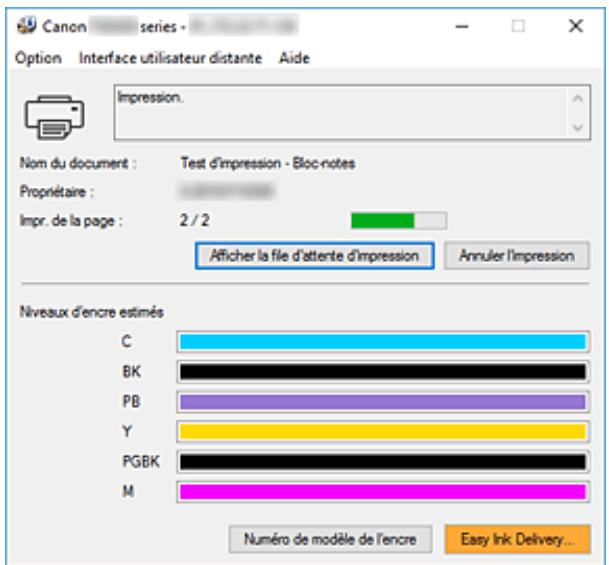Open Interface utilisateur distante menu
Viewport: 609px width, 565px height.
coord(170,58)
